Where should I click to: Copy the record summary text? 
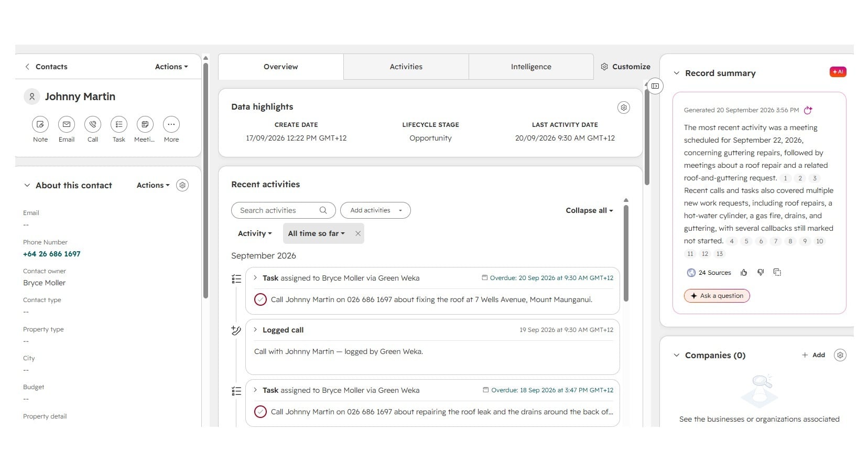tap(777, 272)
